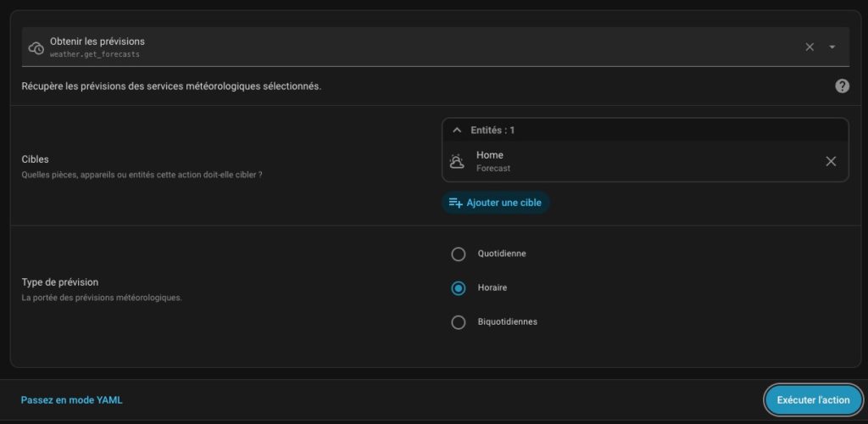This screenshot has height=424, width=868.
Task: Click the add-list icon beside Ajouter une cible
Action: point(455,203)
